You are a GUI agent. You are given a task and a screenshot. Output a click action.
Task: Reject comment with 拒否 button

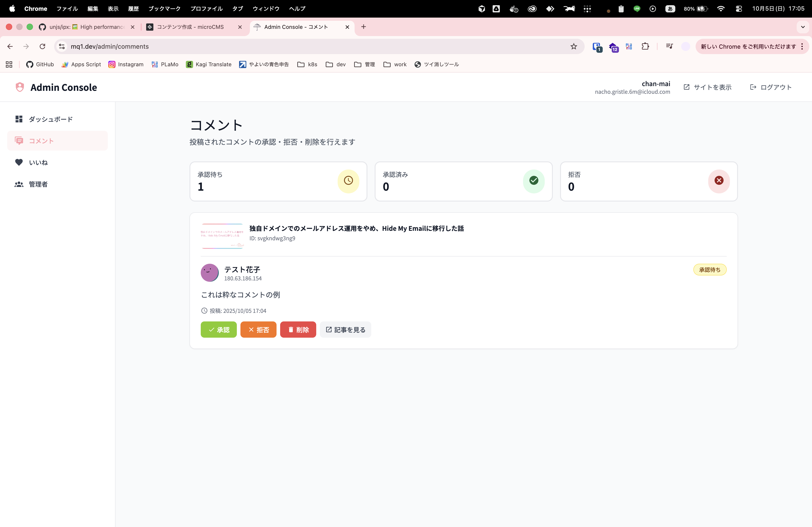258,330
